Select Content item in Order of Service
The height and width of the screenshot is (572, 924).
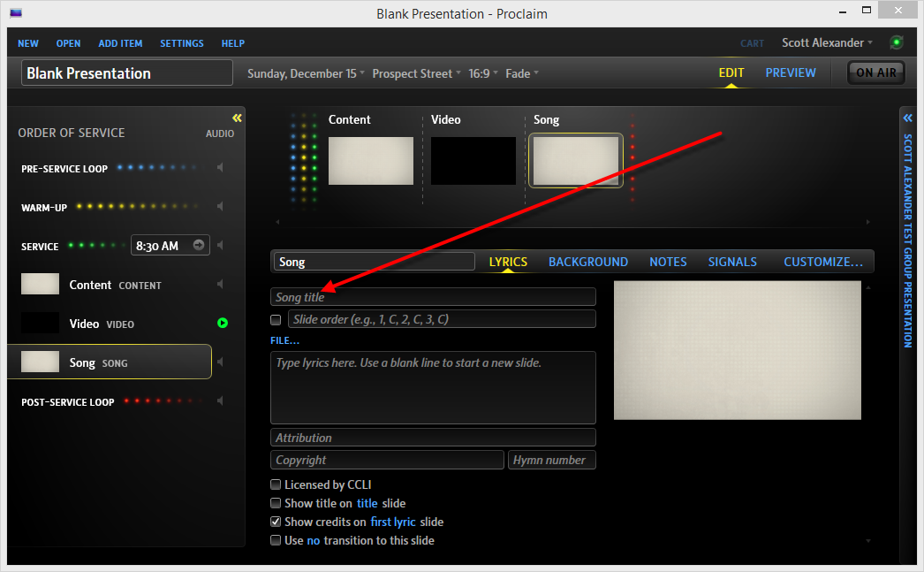click(110, 284)
